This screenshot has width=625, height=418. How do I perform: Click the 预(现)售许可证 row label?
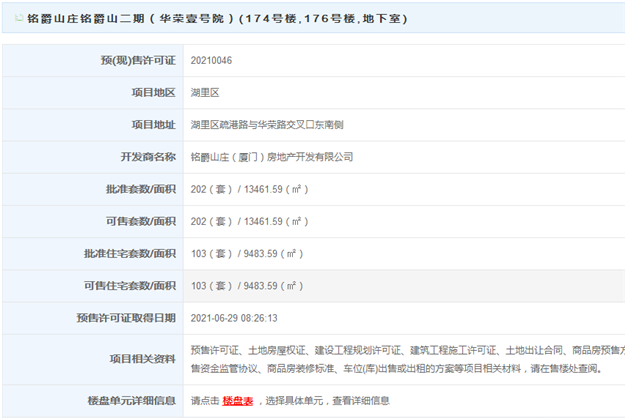click(x=132, y=61)
